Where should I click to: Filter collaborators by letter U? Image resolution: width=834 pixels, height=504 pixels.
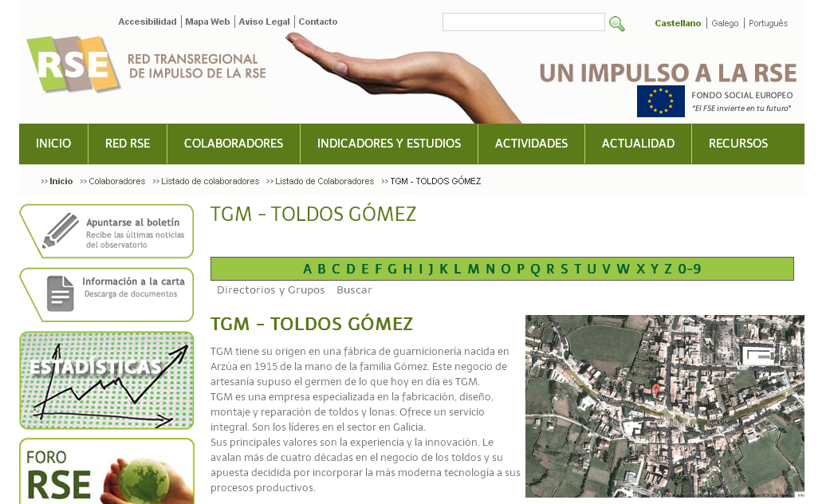coord(592,270)
